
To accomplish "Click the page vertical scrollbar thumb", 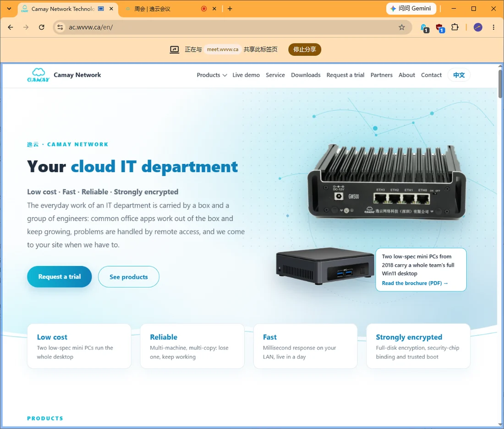I will click(500, 83).
